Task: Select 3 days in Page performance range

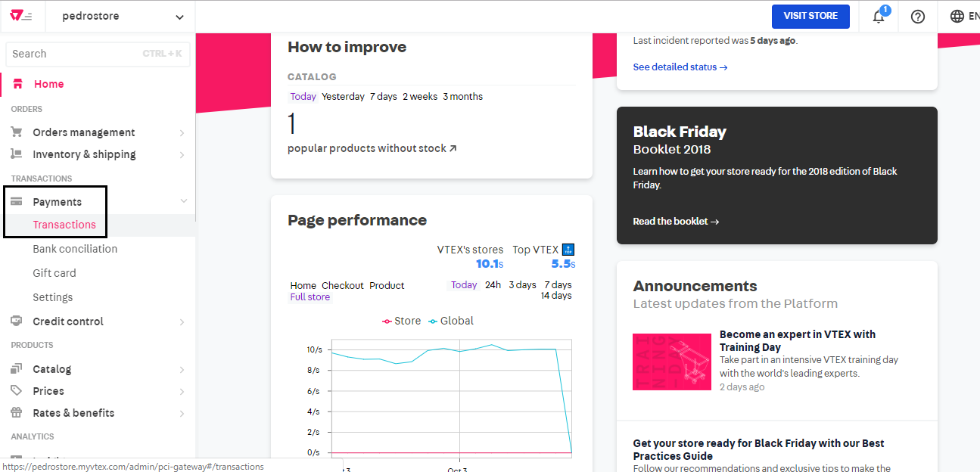Action: (x=522, y=284)
